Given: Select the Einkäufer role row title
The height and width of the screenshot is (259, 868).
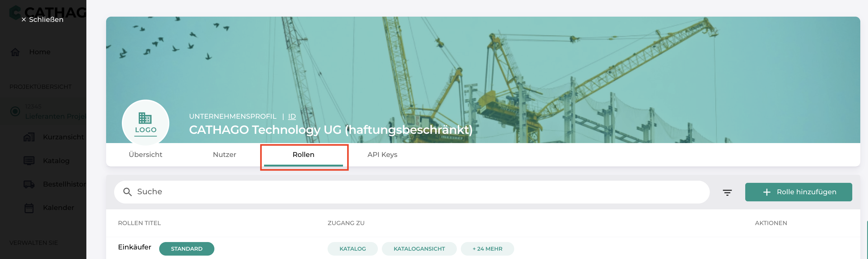Looking at the screenshot, I should (x=134, y=247).
